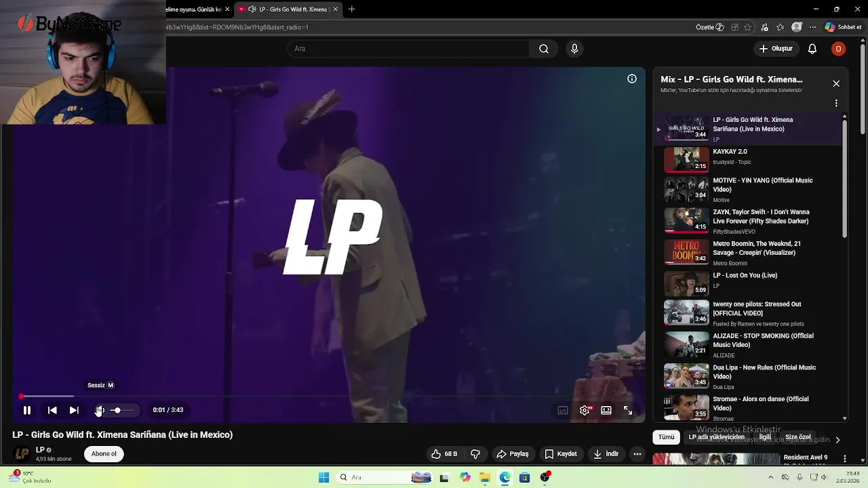The width and height of the screenshot is (868, 488).
Task: Download the video with İndir
Action: (606, 454)
